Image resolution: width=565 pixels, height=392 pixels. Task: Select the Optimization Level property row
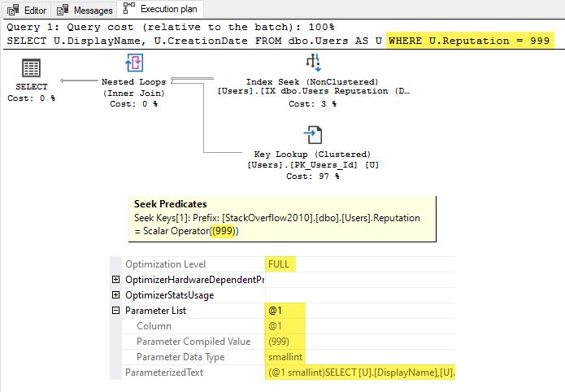[x=283, y=264]
